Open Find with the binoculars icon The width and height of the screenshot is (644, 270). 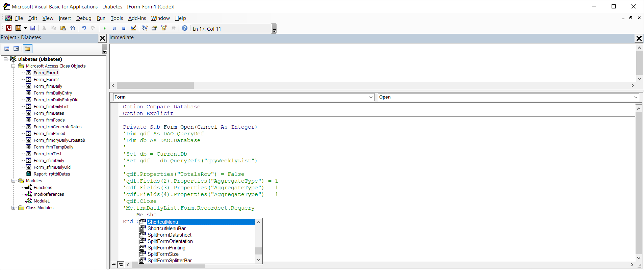pos(72,28)
